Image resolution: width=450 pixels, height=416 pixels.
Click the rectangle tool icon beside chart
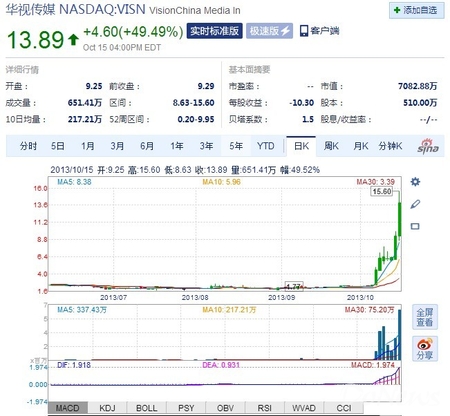(415, 226)
